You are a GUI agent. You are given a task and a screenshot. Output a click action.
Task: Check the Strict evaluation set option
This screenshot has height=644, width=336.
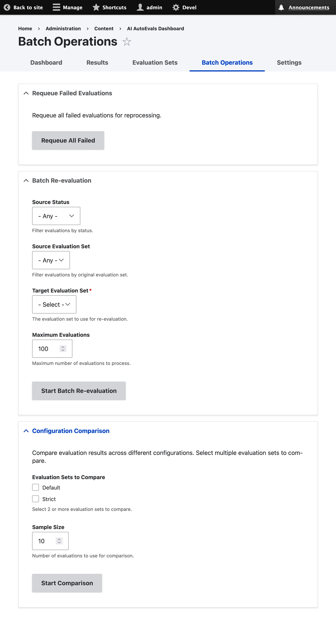click(x=36, y=499)
